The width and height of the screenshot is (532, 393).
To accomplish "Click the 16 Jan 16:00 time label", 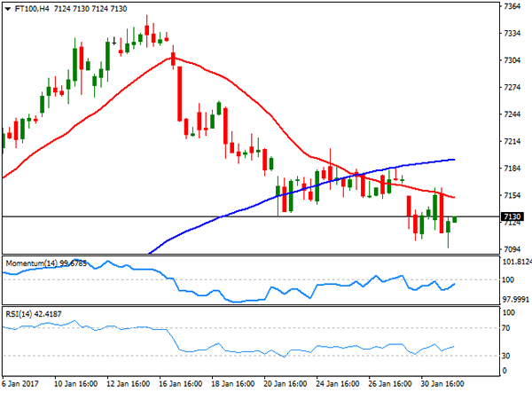I will coord(180,384).
